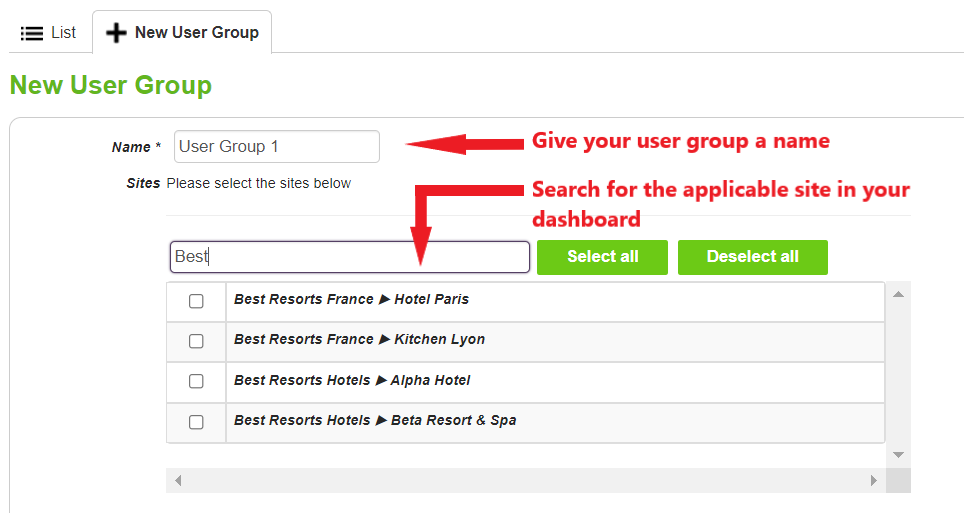This screenshot has height=513, width=964.
Task: Click the list icon in the List tab
Action: (x=32, y=33)
